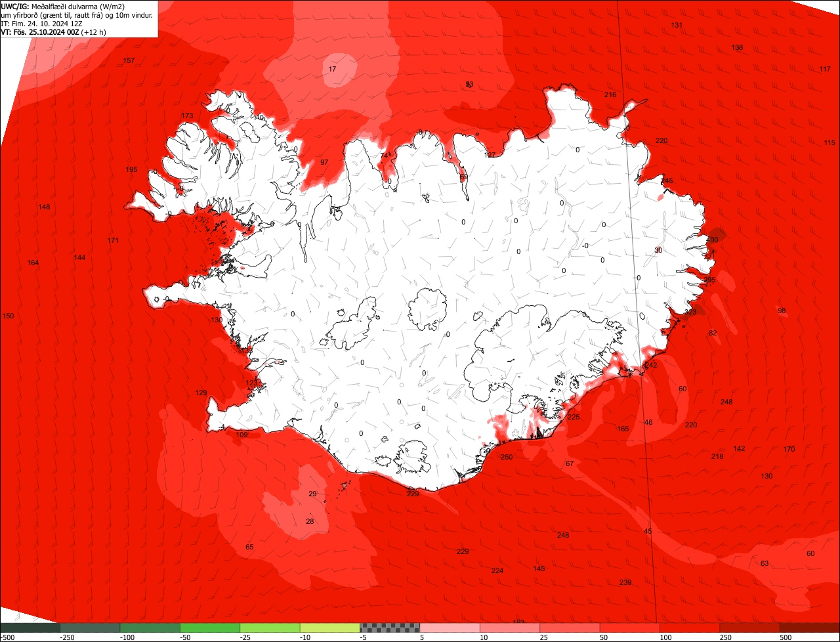Click the darkest green legend swatch (-500 to -250)
This screenshot has height=642, width=840.
pos(30,628)
